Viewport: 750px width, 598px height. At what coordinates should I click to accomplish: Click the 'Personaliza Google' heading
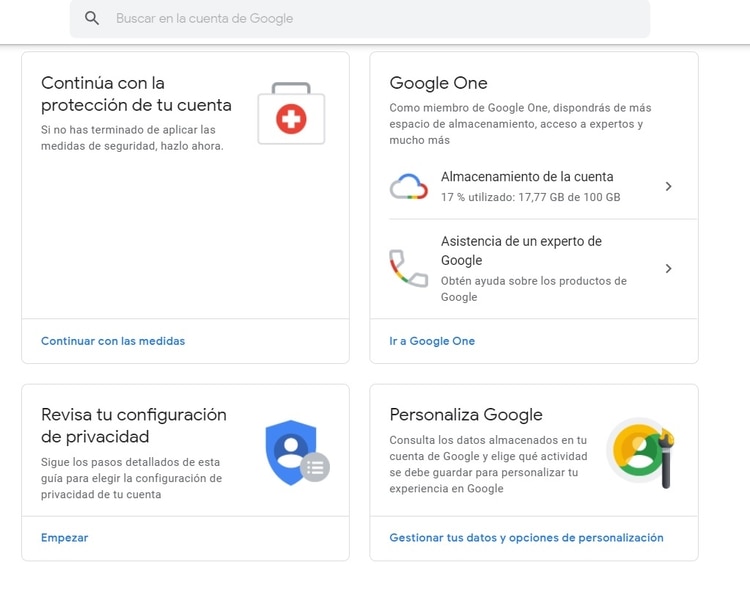tap(466, 415)
